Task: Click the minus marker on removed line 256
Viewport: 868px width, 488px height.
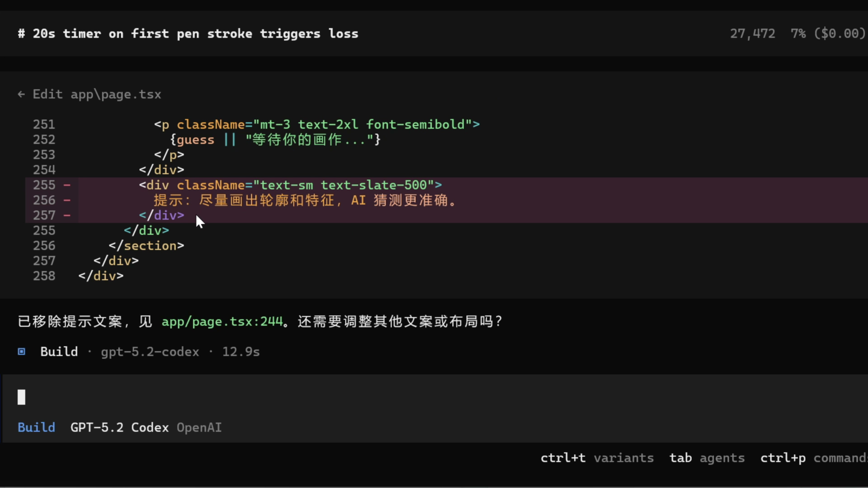Action: point(67,200)
